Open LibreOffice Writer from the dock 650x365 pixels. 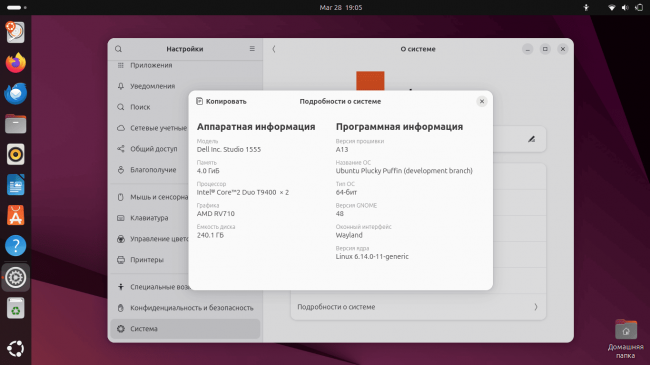15,185
